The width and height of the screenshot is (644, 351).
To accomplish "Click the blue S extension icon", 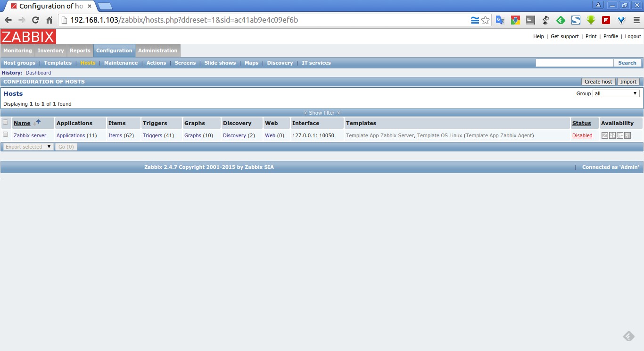I will [576, 20].
